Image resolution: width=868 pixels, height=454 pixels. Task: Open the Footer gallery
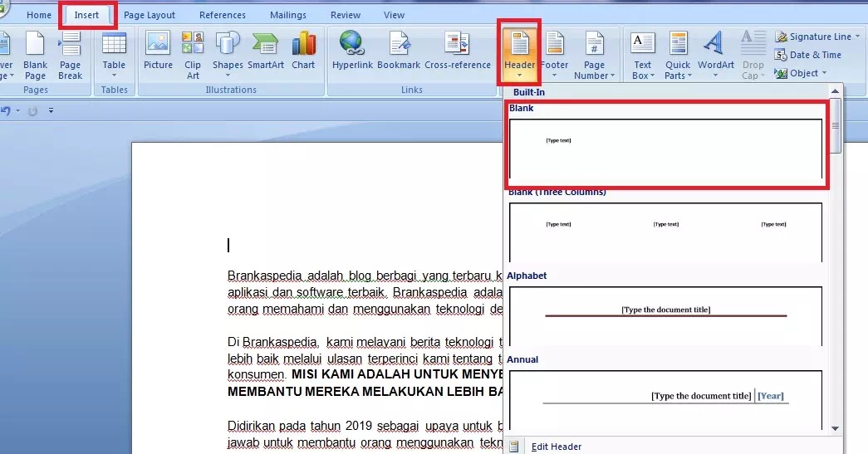tap(554, 54)
